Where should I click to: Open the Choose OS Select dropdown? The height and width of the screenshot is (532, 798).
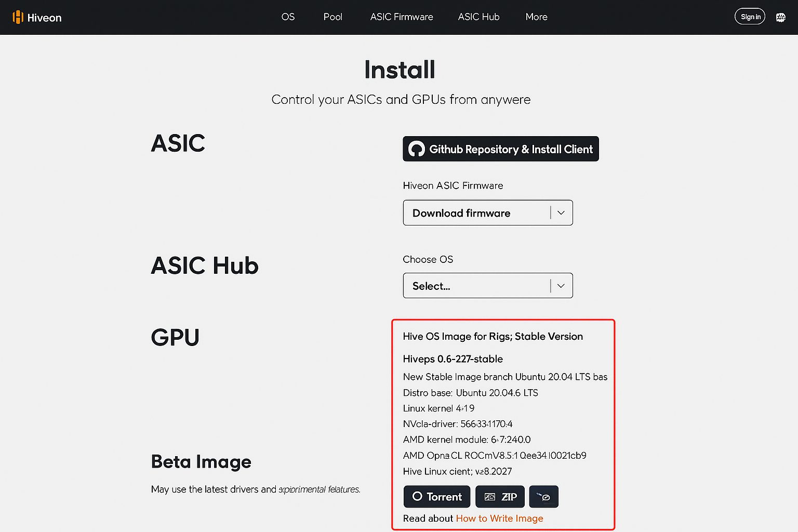coord(476,285)
